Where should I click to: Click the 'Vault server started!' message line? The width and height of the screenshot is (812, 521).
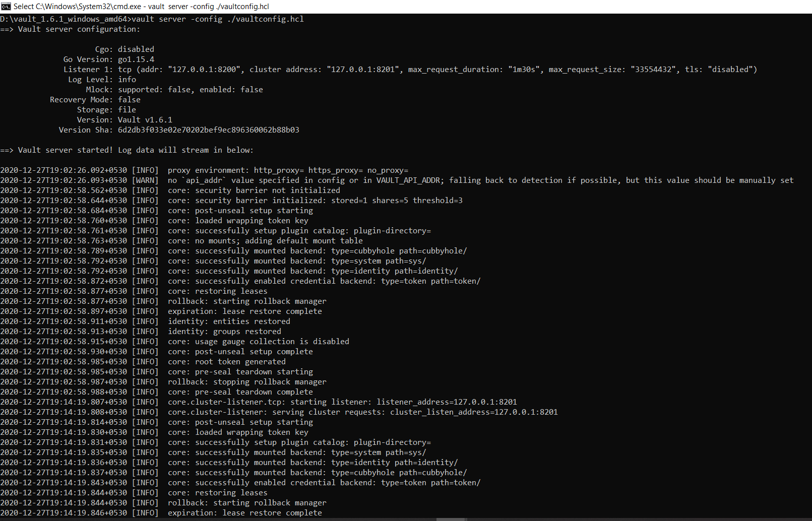(127, 150)
